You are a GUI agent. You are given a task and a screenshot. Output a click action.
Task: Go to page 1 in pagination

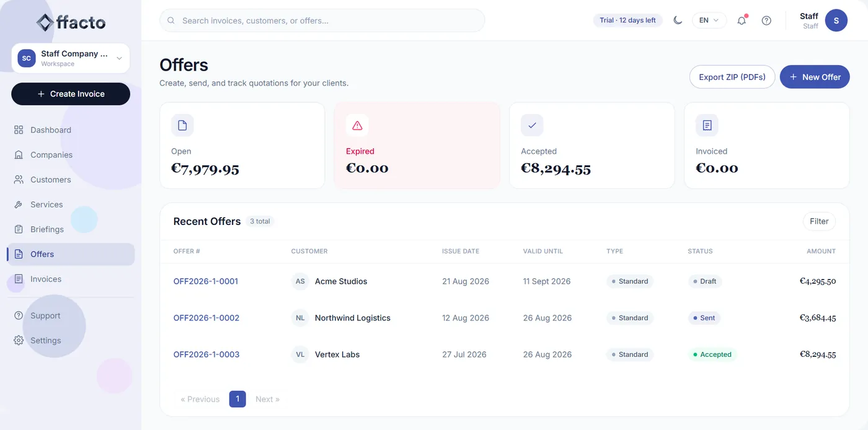237,399
